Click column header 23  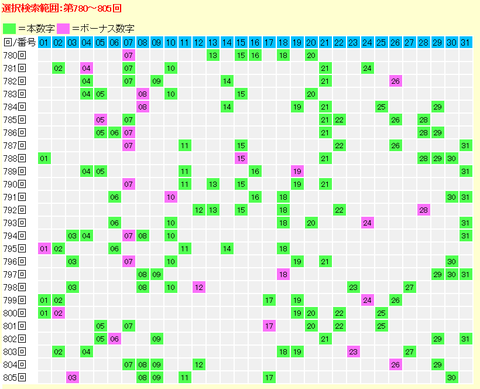[x=353, y=42]
